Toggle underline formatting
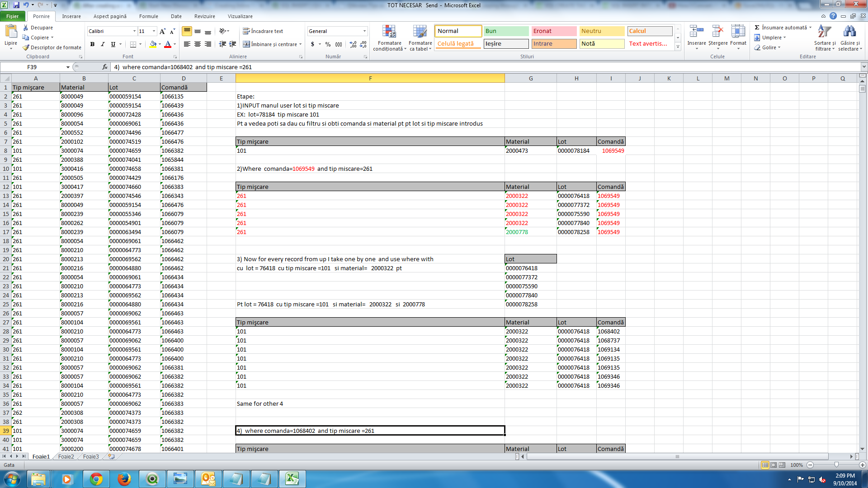Screen dimensions: 868x488 click(x=113, y=44)
